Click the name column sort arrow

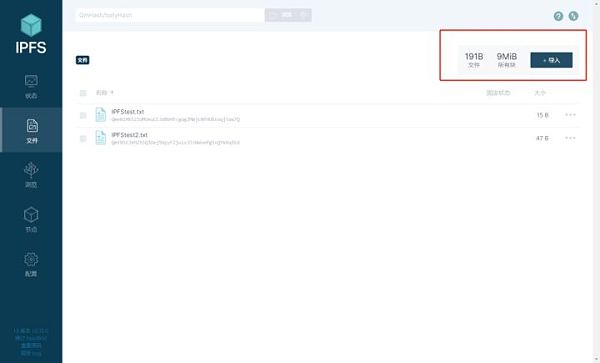coord(112,93)
